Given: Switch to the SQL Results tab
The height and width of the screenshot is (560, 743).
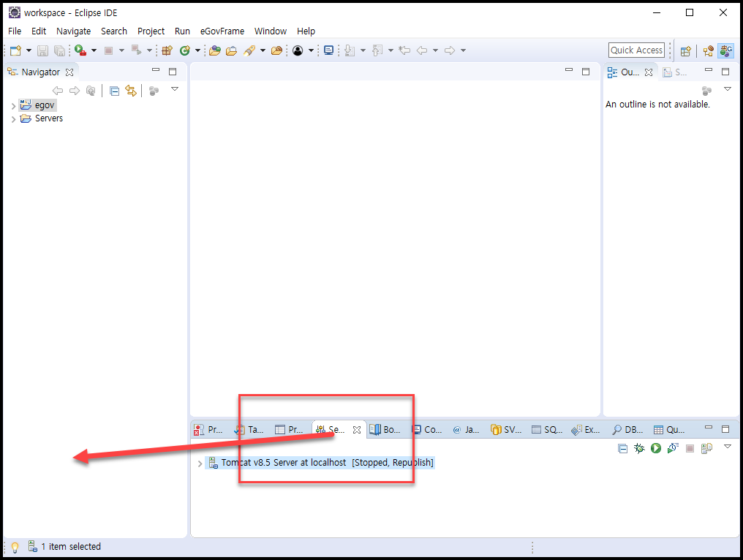Looking at the screenshot, I should click(547, 430).
